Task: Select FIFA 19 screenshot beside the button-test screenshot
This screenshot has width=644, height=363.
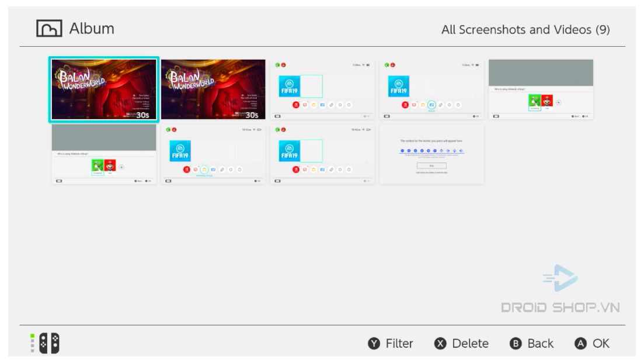Action: point(322,154)
